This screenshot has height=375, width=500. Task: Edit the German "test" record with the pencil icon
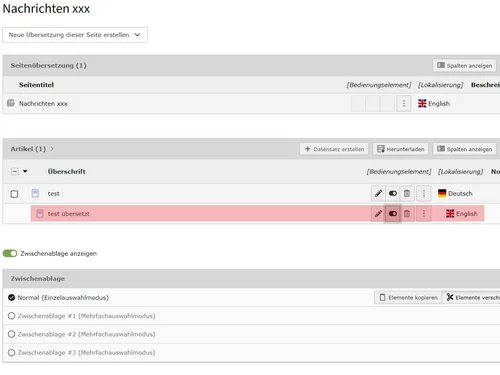[378, 193]
